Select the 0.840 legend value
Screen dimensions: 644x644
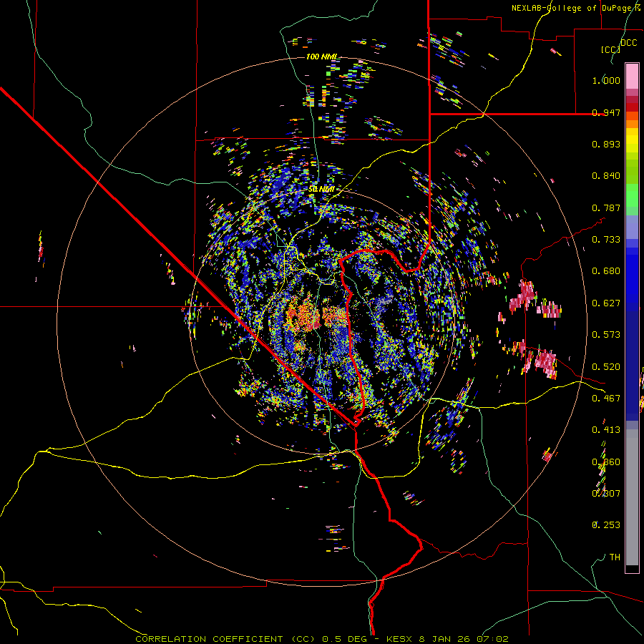click(606, 176)
